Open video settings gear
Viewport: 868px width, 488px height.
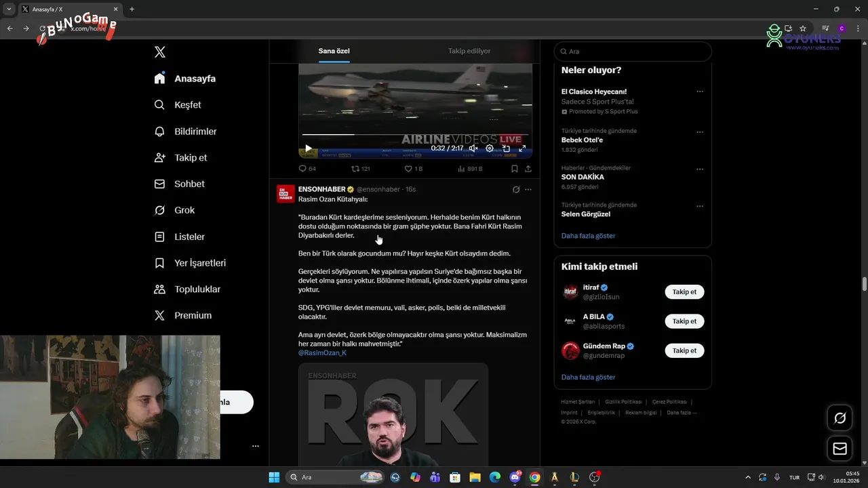(x=490, y=148)
